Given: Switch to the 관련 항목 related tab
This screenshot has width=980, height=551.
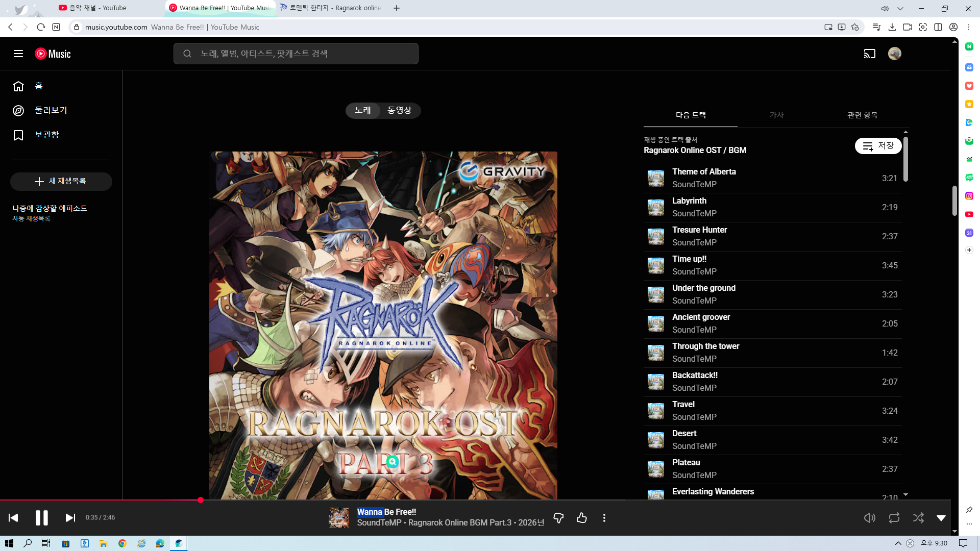Looking at the screenshot, I should point(862,115).
